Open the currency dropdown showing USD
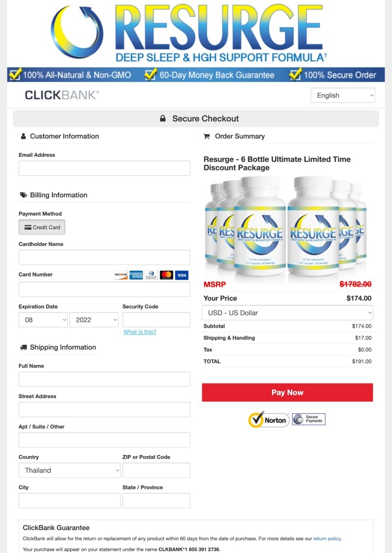This screenshot has width=392, height=553. click(287, 313)
